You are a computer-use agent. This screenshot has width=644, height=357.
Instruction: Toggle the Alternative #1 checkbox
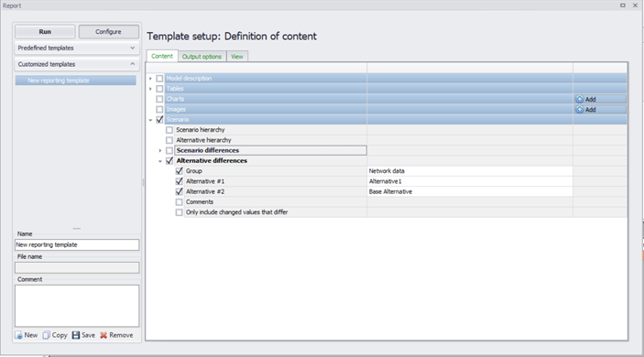(179, 181)
